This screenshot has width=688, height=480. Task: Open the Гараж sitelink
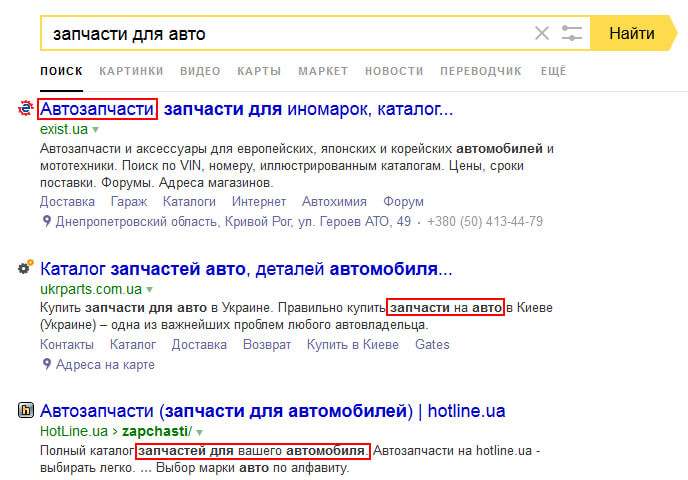point(129,201)
